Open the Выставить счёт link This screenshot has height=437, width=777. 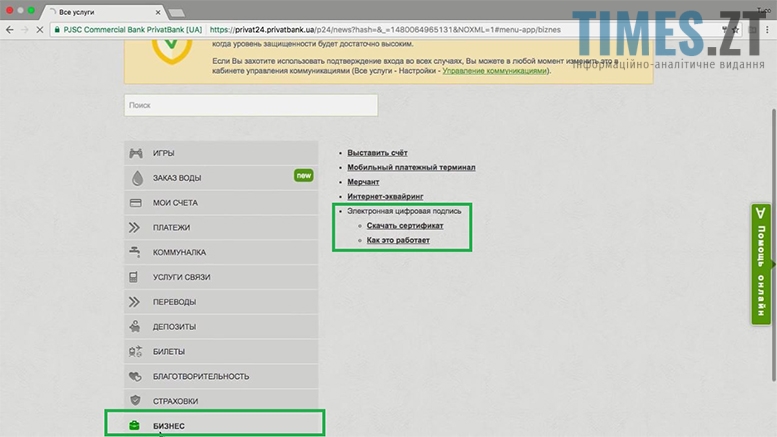377,153
